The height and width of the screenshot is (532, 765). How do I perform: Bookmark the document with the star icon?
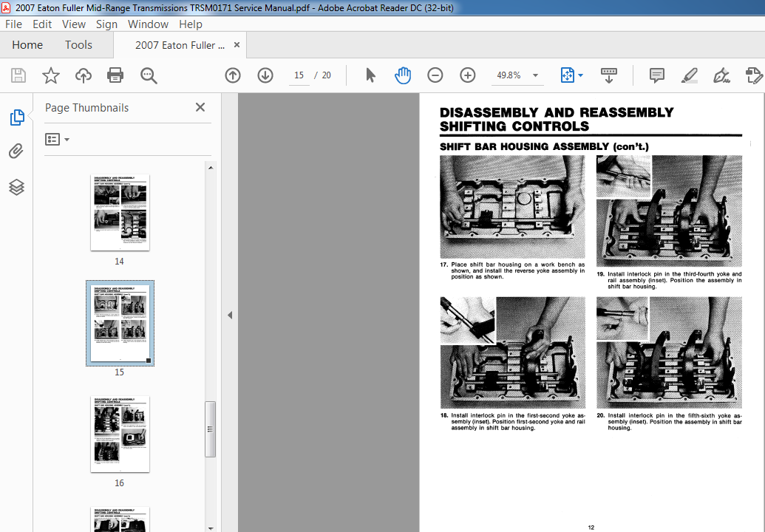[51, 75]
